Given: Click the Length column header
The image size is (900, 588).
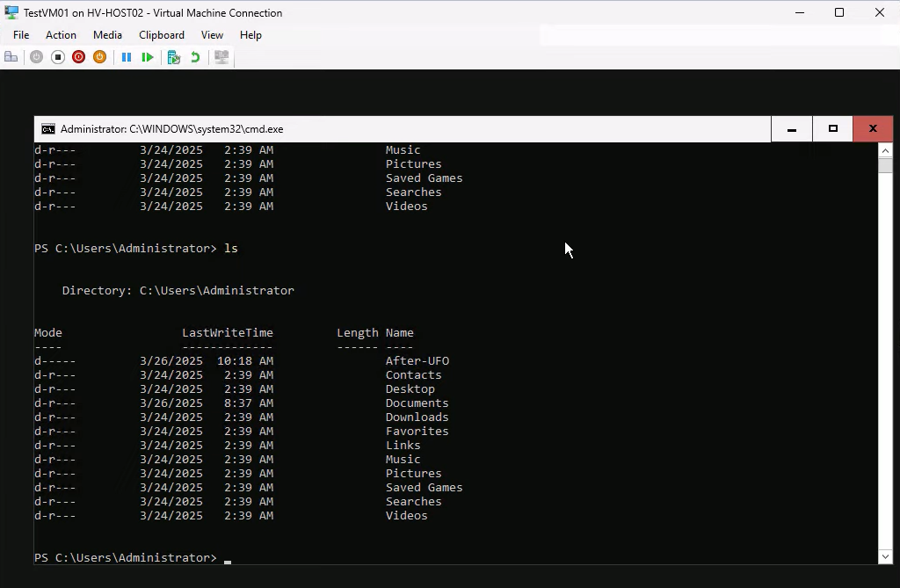Looking at the screenshot, I should click(358, 332).
